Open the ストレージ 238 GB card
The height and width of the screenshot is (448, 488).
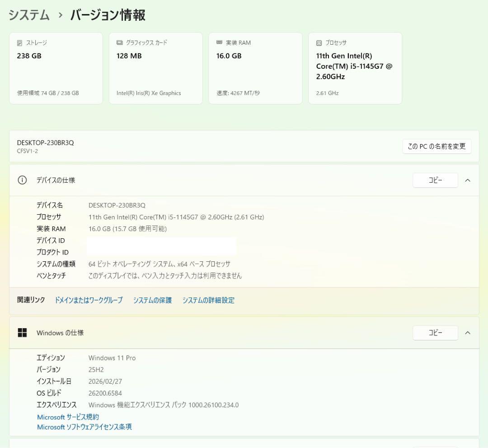[56, 68]
